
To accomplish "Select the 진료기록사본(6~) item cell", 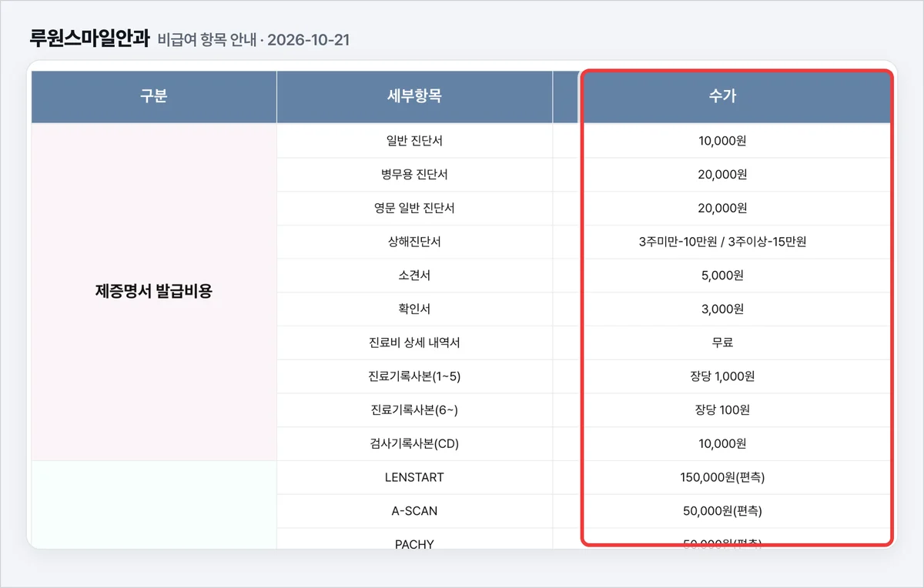I will coord(414,410).
